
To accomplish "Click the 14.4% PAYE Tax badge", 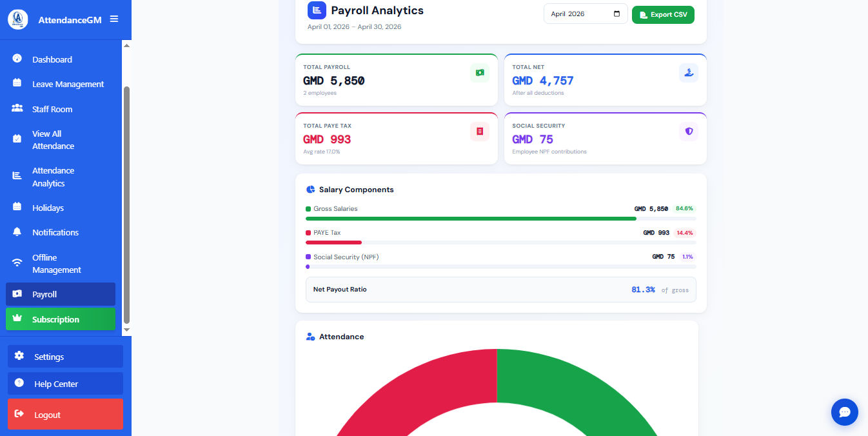I will point(685,233).
